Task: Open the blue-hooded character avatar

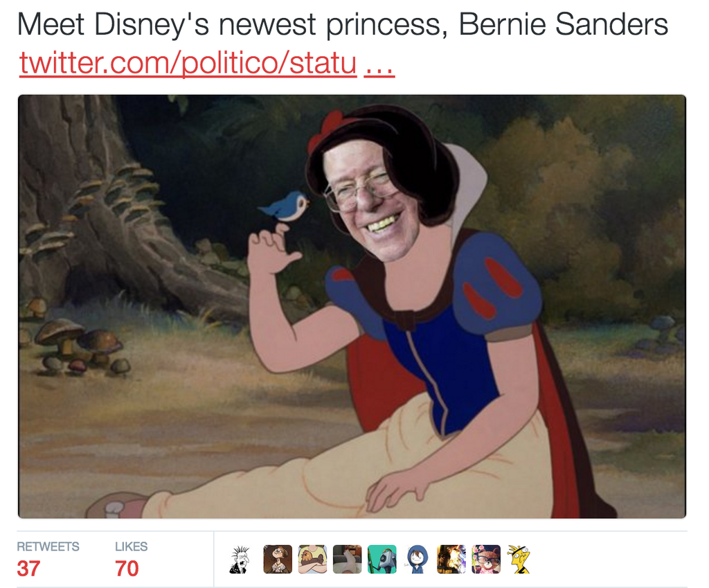Action: 417,560
